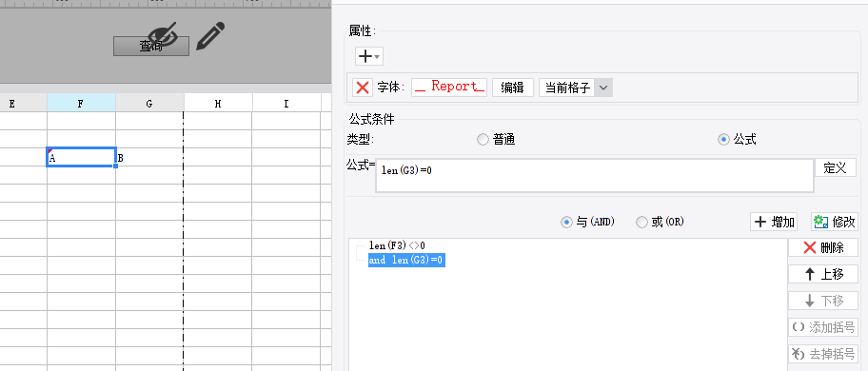This screenshot has height=371, width=868.
Task: Click the 下移 move-down button
Action: (823, 301)
